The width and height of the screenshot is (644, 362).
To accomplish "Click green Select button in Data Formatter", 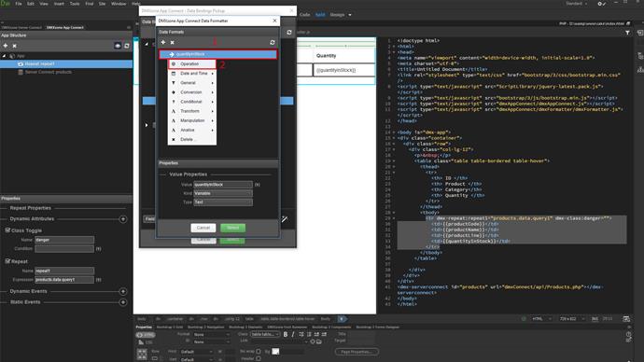I will 233,228.
